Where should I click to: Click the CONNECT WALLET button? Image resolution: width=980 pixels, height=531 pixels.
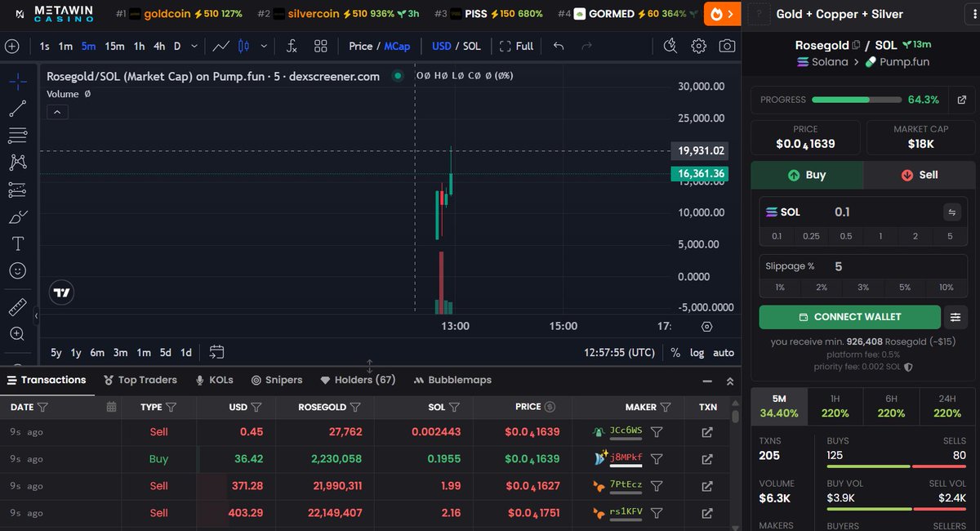coord(849,317)
